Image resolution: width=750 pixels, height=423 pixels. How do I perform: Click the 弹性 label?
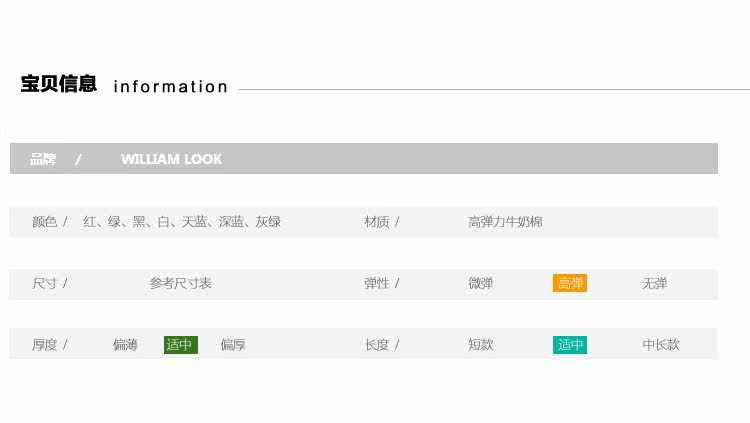[377, 284]
